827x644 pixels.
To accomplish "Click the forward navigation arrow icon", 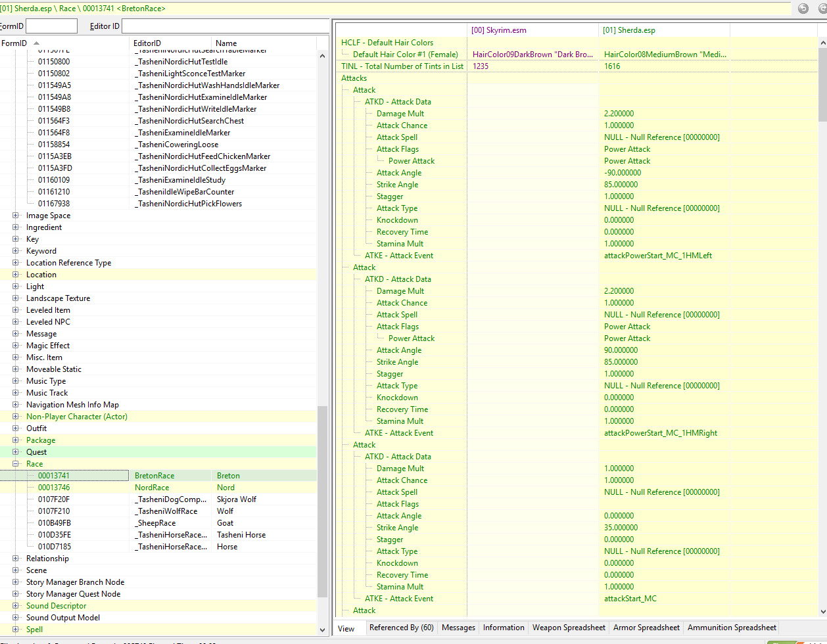I will [x=820, y=9].
